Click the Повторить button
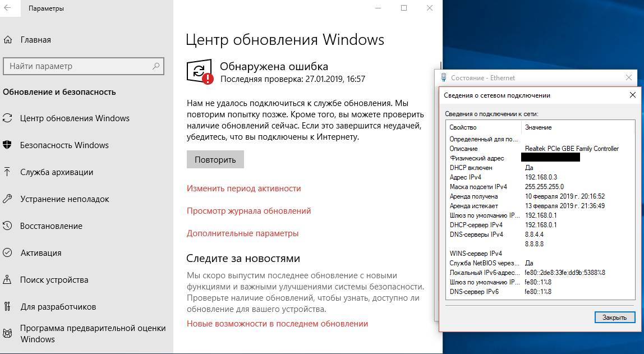 pos(215,159)
